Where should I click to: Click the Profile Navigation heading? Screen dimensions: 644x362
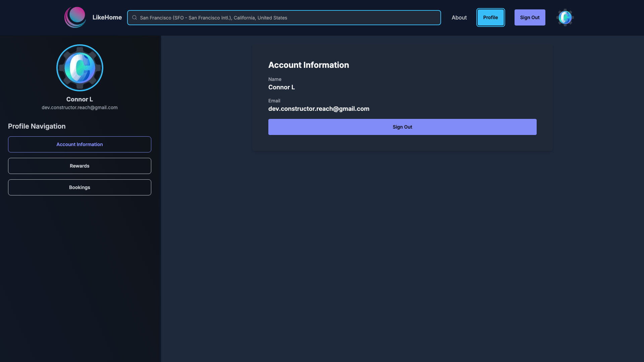[37, 126]
